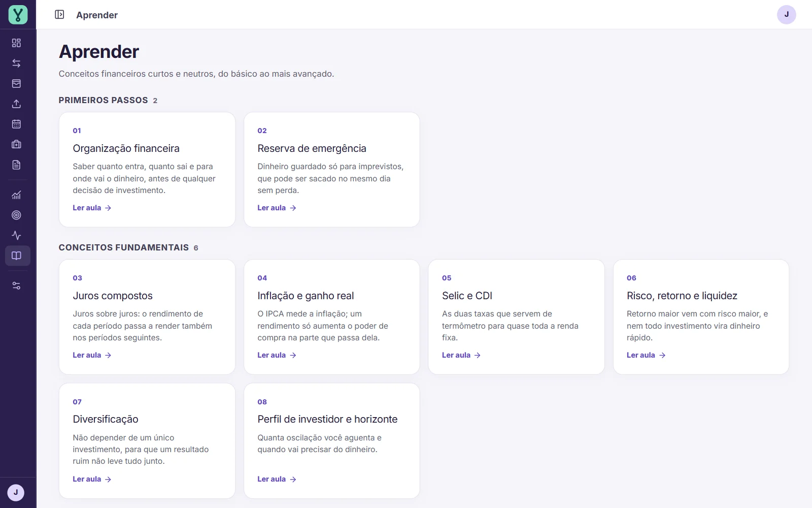Screen dimensions: 812x508
Task: Click the CONCEITOS FUNDAMENTAIS section heading
Action: 123,247
